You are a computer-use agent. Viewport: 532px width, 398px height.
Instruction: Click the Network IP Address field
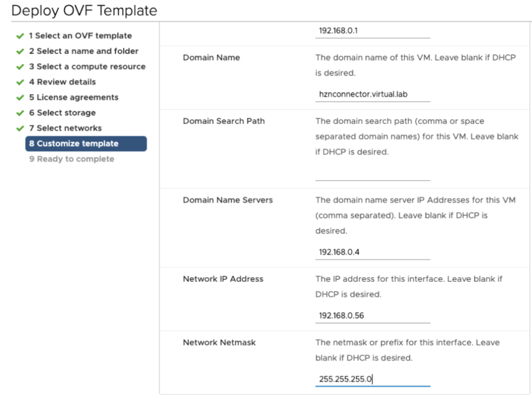point(373,315)
